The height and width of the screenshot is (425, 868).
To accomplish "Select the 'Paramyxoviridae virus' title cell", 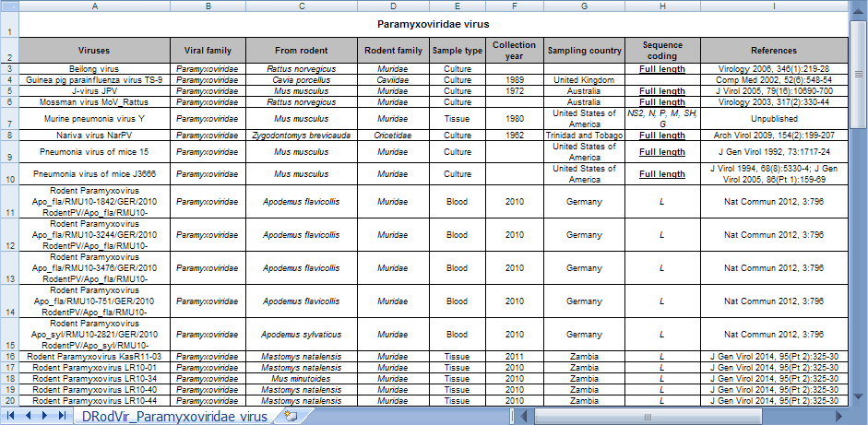I will point(434,24).
